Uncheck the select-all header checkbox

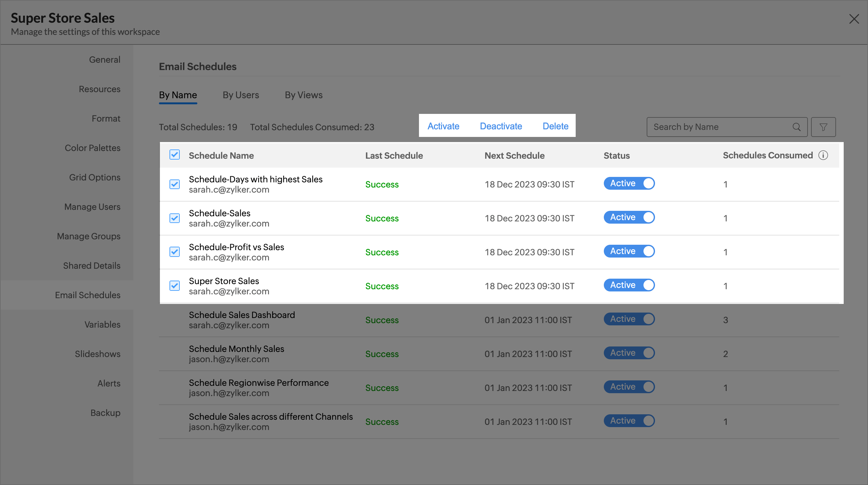(175, 155)
